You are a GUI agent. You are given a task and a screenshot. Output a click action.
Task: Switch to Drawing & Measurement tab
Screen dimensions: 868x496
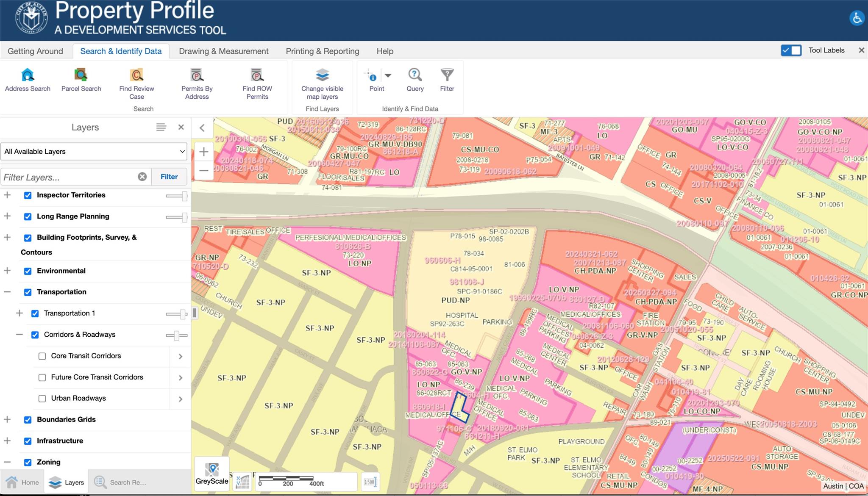pos(223,51)
